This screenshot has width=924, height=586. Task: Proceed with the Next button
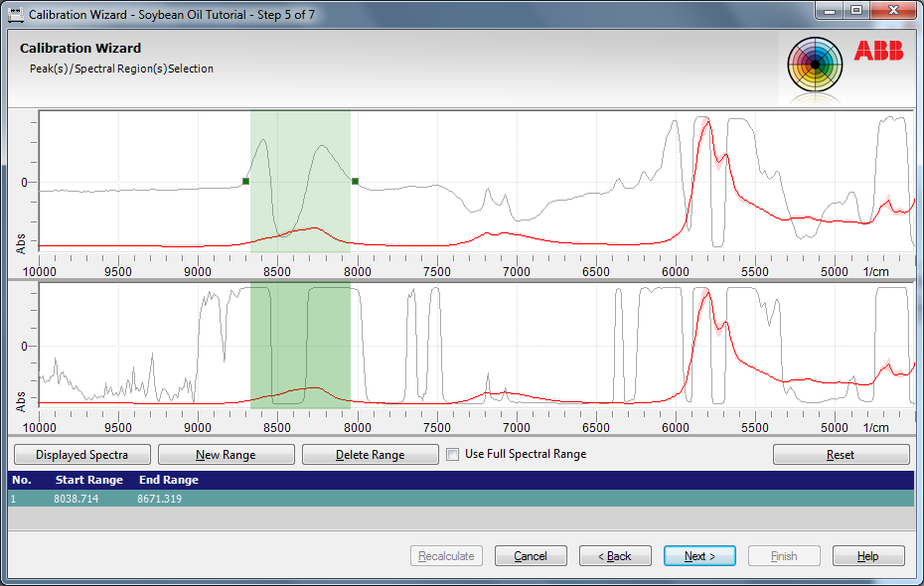(699, 556)
